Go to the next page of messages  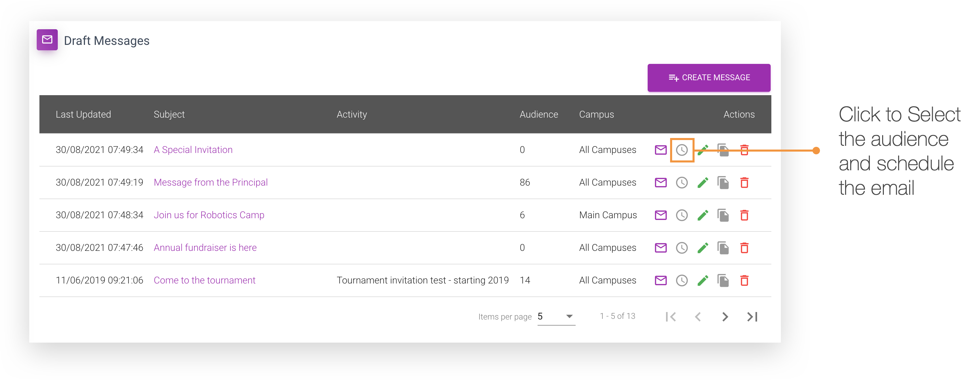pyautogui.click(x=725, y=316)
